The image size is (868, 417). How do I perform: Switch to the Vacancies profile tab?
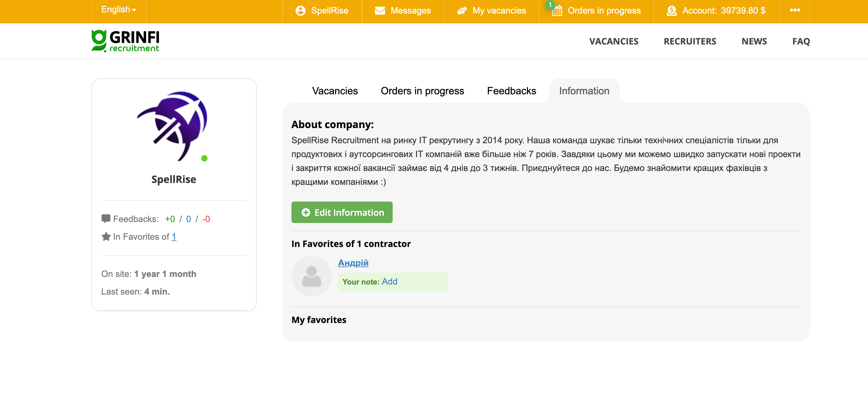click(335, 91)
